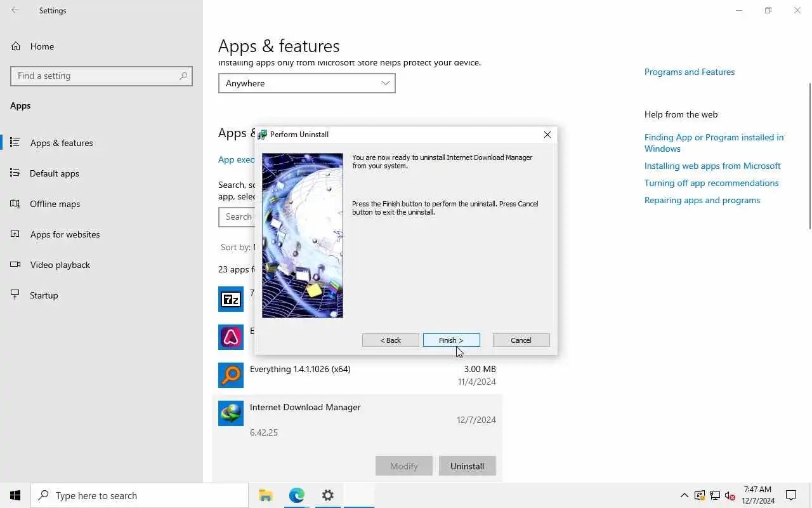Open the Windows Start menu
Screen dimensions: 812x508
pyautogui.click(x=15, y=495)
